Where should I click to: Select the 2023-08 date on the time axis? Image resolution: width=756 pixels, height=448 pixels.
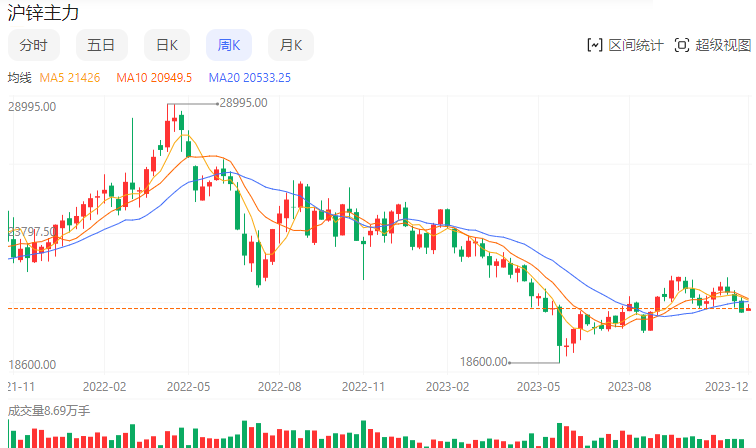[630, 386]
